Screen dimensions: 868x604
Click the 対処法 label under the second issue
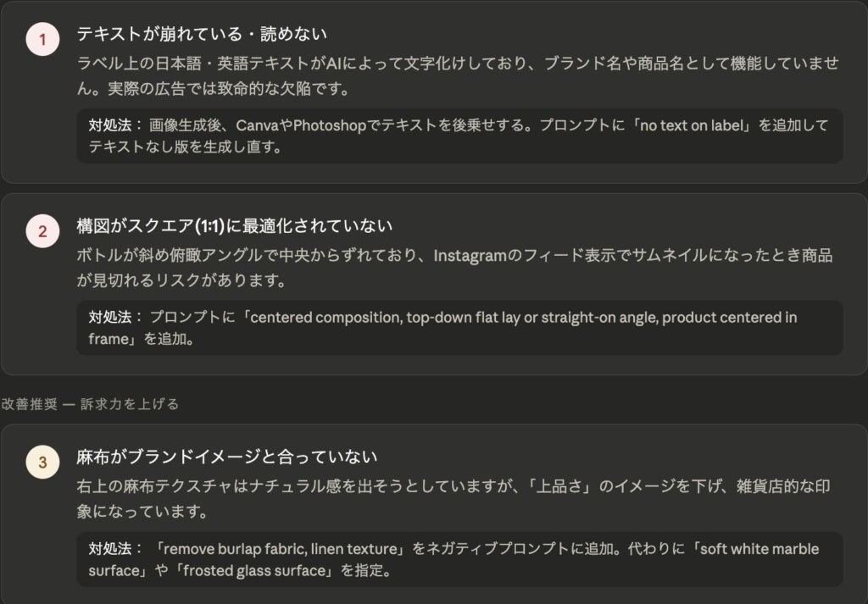pos(110,318)
